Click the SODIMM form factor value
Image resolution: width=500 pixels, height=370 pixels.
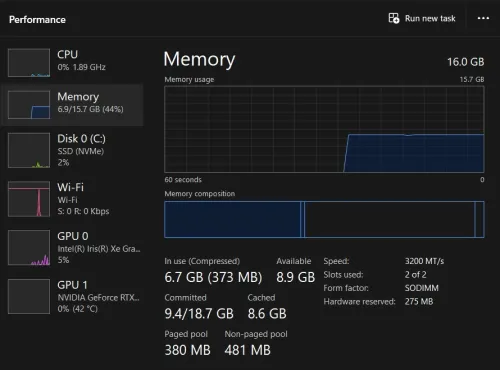422,288
